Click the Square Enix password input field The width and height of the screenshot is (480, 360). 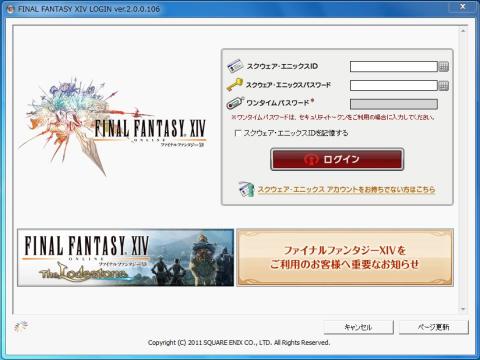(393, 85)
